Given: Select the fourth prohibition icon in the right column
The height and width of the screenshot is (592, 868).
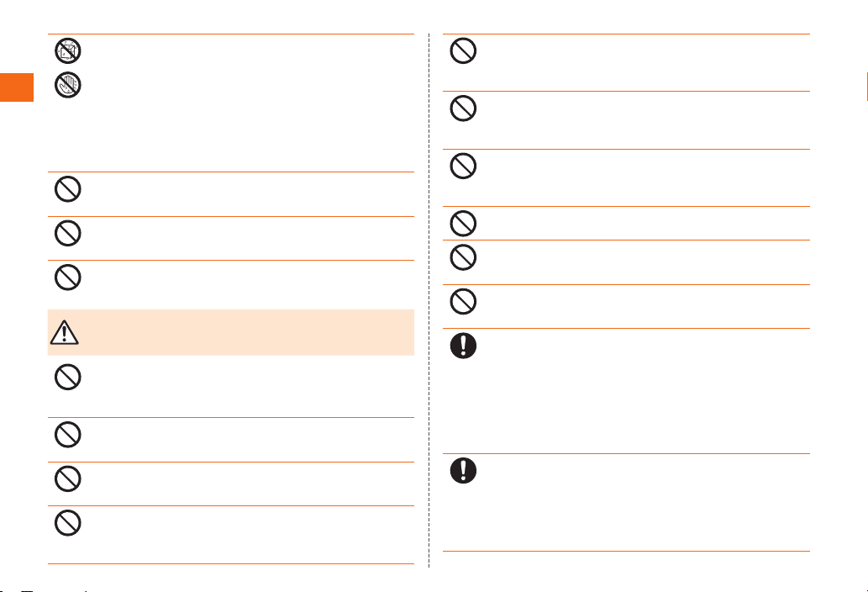Looking at the screenshot, I should point(463,223).
